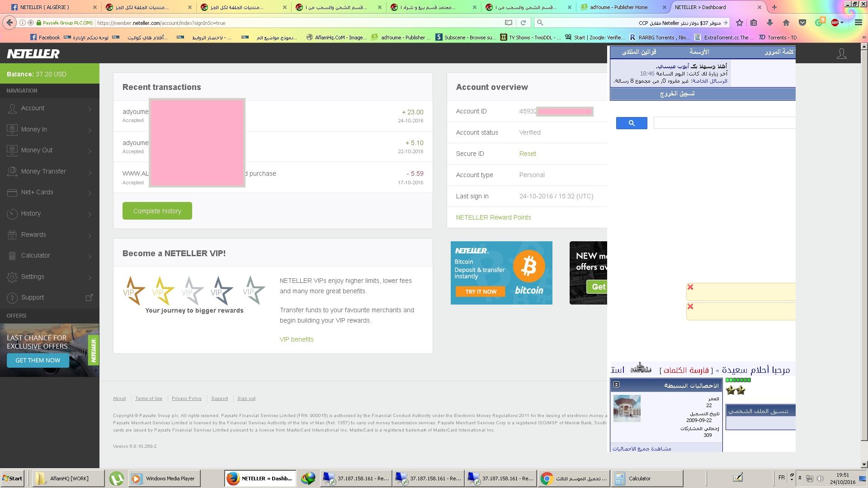Screen dimensions: 868x488
Task: Expand the History chevron arrow
Action: tap(90, 214)
